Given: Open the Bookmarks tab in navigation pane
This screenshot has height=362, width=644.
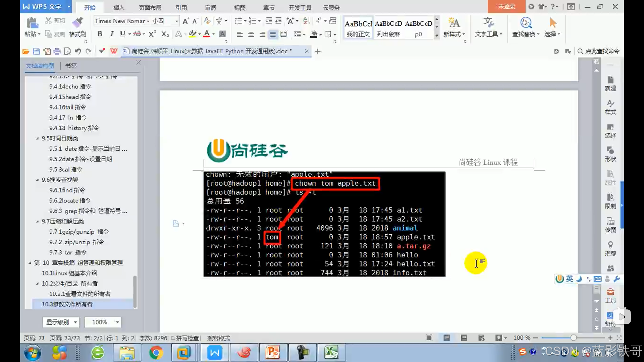Looking at the screenshot, I should [x=71, y=66].
